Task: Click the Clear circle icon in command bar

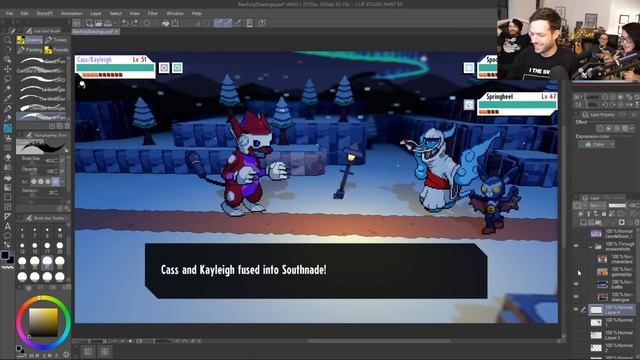Action: [x=147, y=23]
